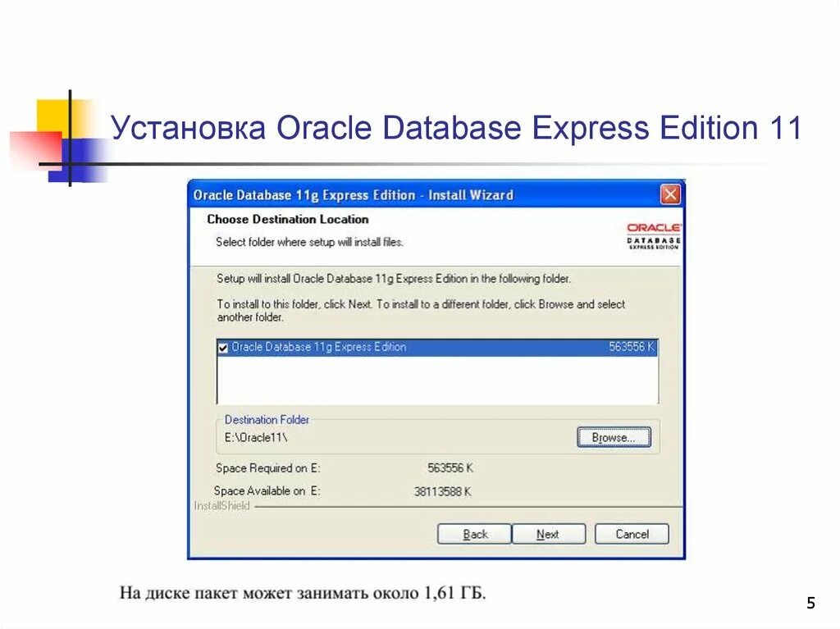Click the Space Required value 563556 K
The height and width of the screenshot is (629, 840).
point(450,468)
